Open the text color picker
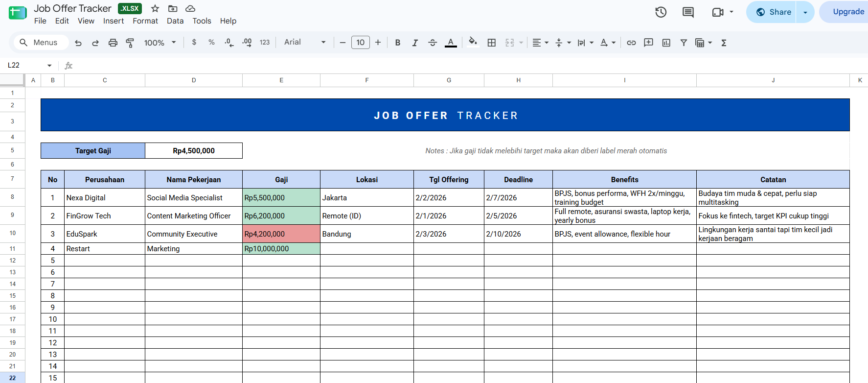 tap(451, 43)
